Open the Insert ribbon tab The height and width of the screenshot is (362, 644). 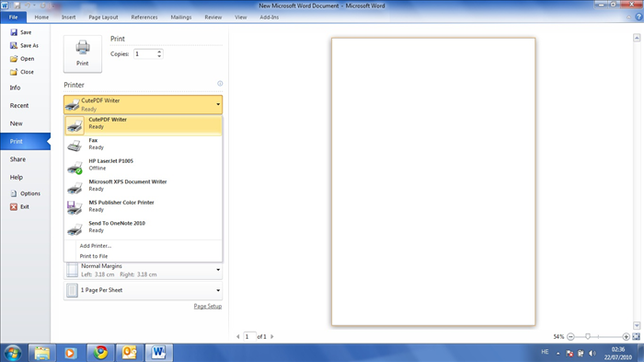click(69, 18)
